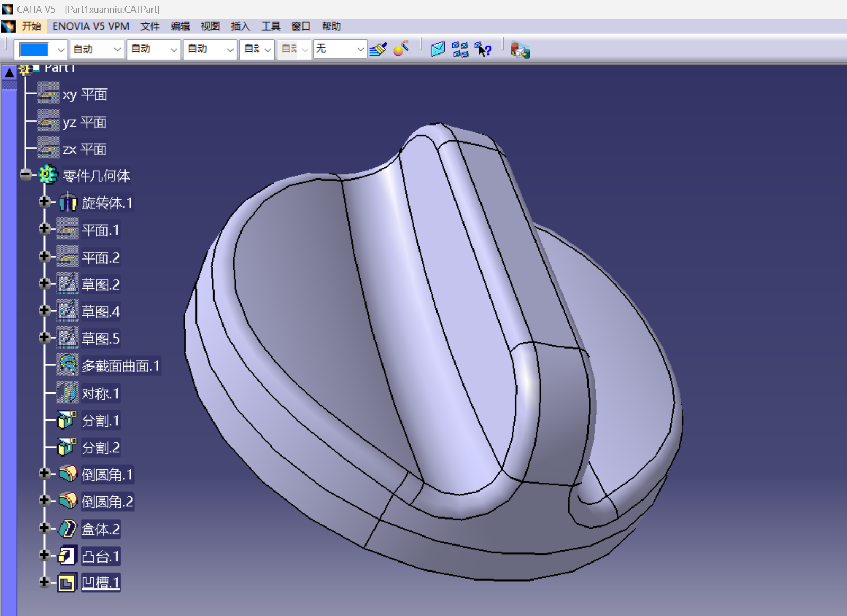Select the 多截面曲面.1 label
The width and height of the screenshot is (847, 616).
click(x=121, y=366)
